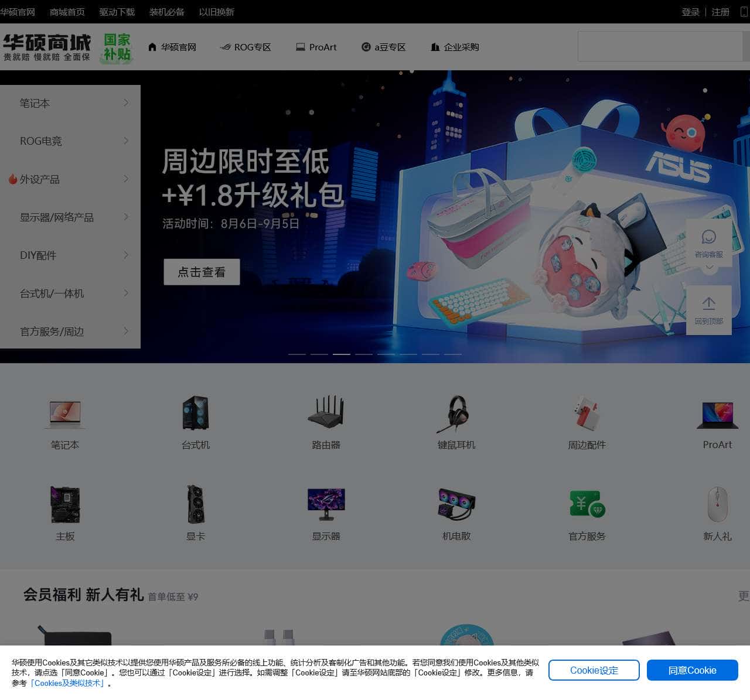Click the headset keyboard-mouse category icon
The image size is (750, 700).
(x=456, y=412)
